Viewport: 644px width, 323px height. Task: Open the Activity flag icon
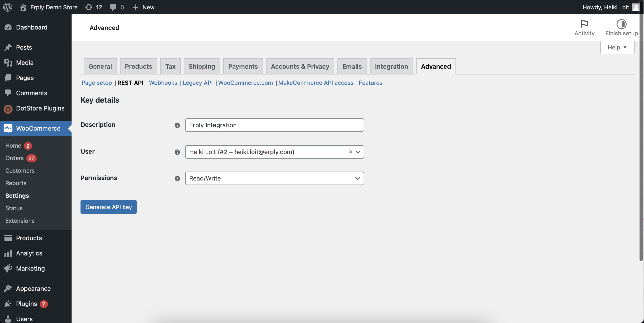click(x=584, y=24)
